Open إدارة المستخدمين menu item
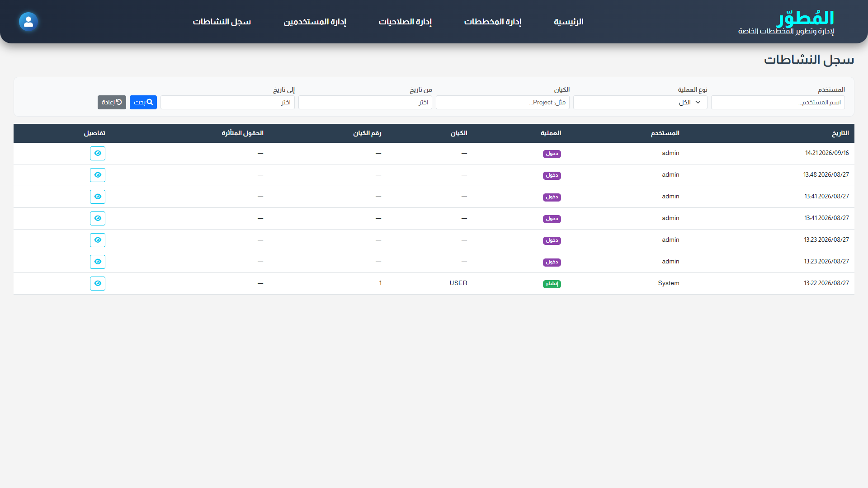868x488 pixels. (315, 22)
